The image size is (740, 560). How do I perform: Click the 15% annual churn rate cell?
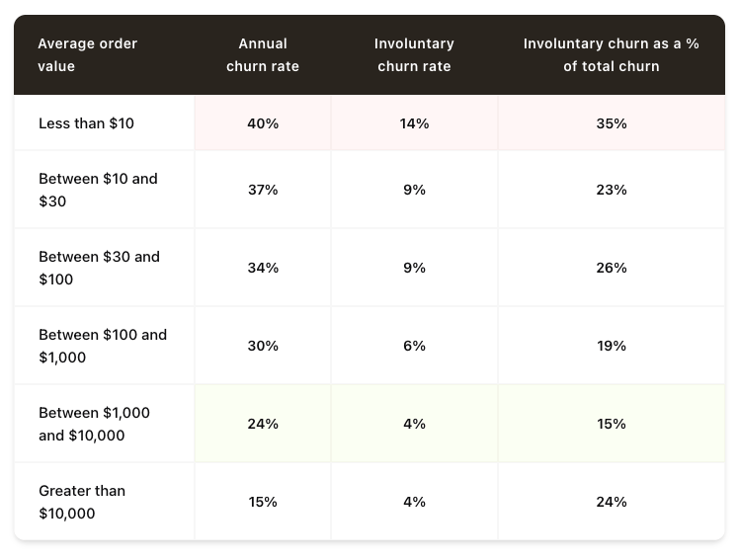[263, 502]
